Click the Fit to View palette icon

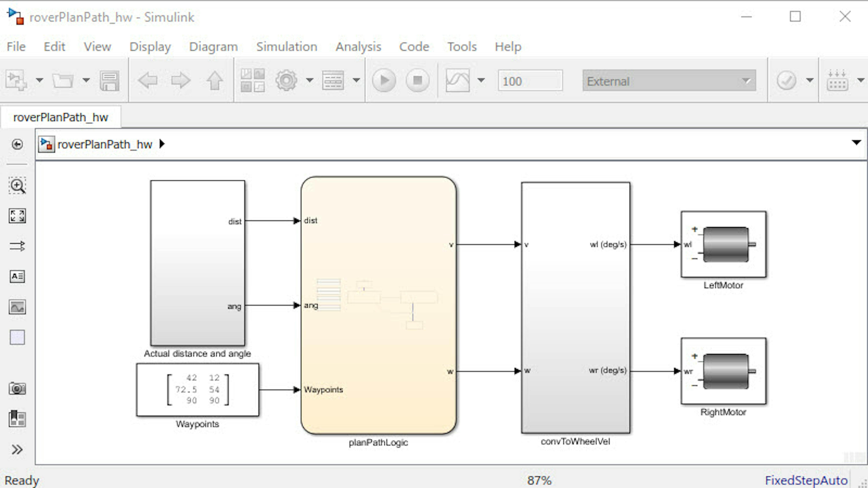coord(17,216)
